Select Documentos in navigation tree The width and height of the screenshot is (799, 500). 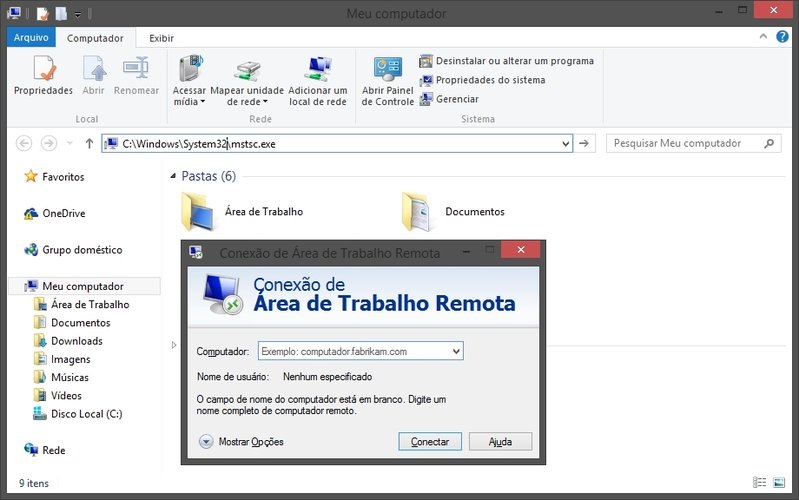(x=72, y=323)
